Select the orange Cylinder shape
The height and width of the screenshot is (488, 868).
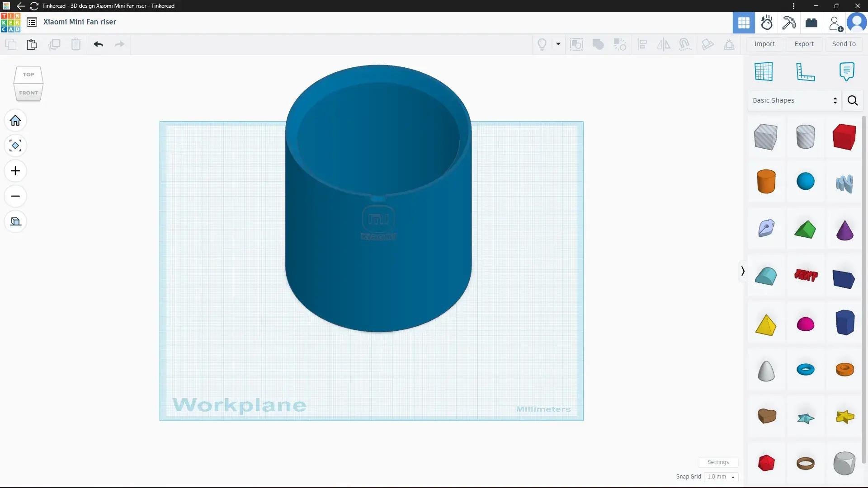pos(766,182)
